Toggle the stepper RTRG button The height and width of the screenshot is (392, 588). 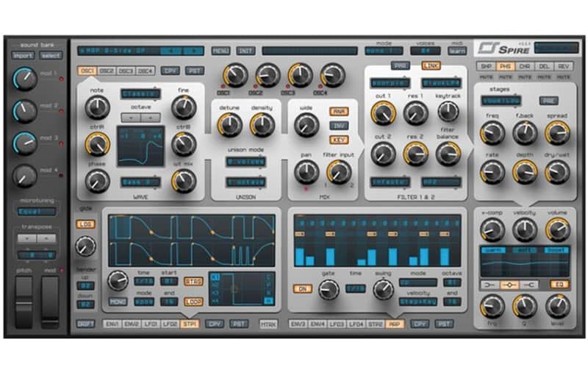(193, 281)
